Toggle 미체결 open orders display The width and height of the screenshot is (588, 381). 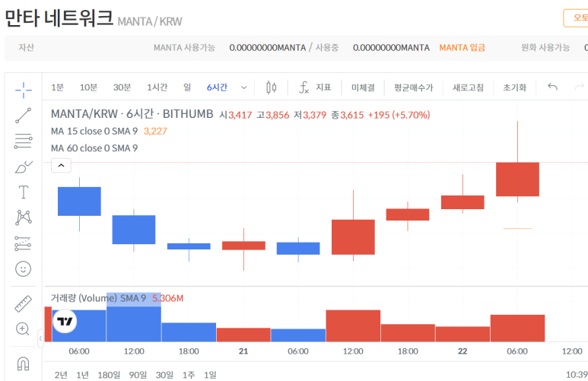click(363, 87)
